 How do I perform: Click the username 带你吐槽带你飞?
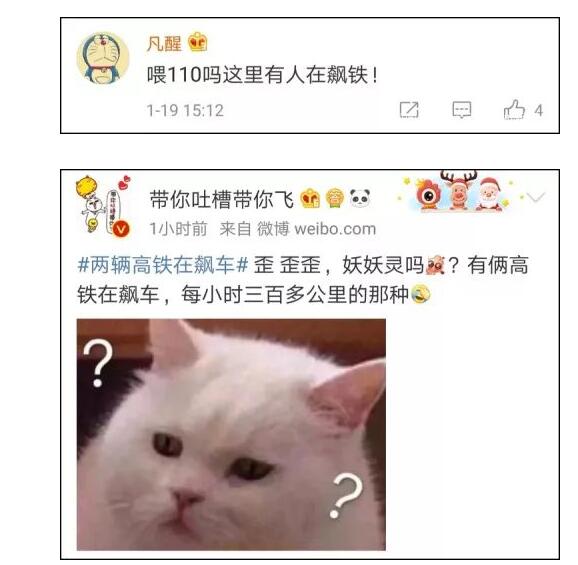222,199
